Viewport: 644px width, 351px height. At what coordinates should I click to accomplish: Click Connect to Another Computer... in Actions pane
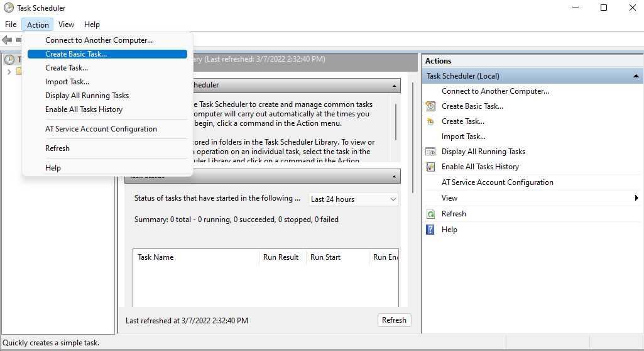pos(495,91)
